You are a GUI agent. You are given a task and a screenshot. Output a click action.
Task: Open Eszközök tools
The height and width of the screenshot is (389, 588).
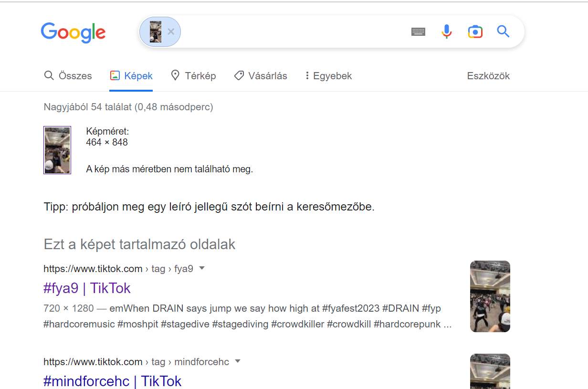click(488, 76)
